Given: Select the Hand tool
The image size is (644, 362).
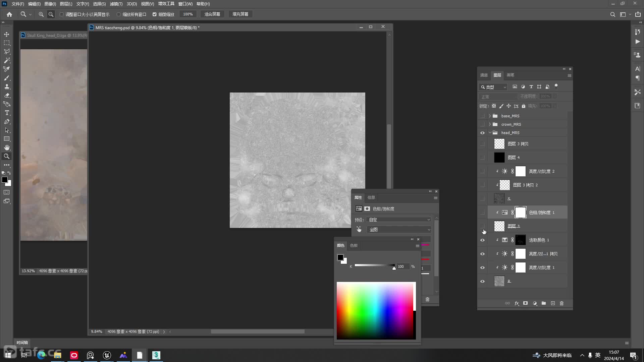Looking at the screenshot, I should [7, 147].
